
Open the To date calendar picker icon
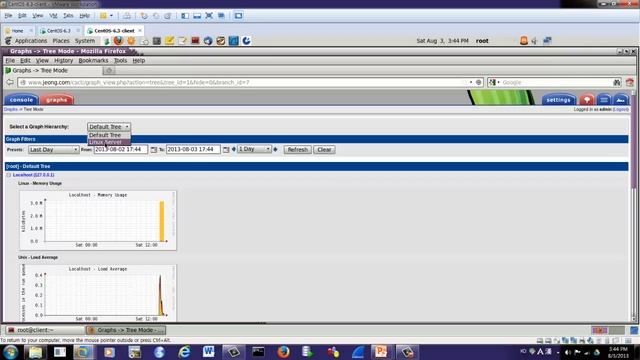tap(226, 150)
